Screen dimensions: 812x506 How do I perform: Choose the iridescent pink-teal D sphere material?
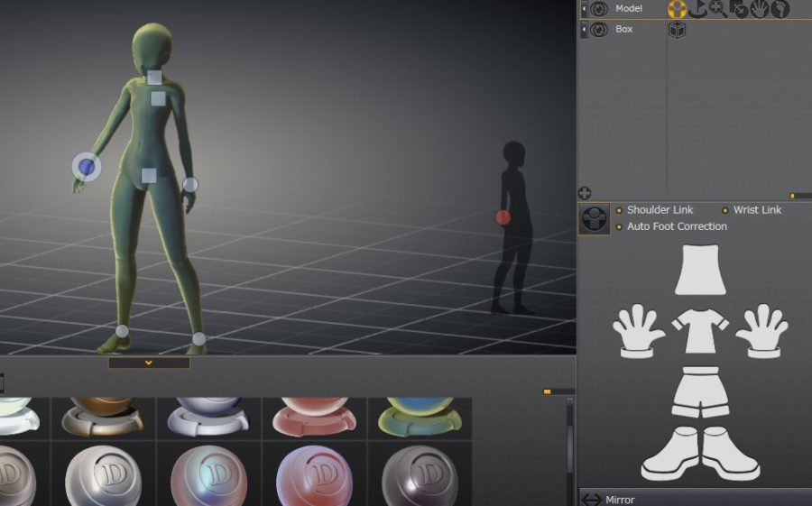coord(208,475)
